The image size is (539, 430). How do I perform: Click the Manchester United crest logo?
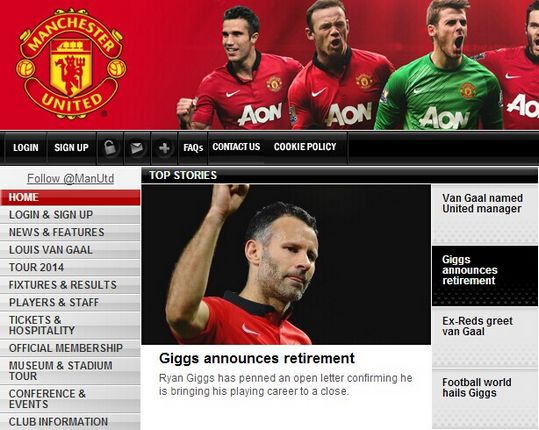71,64
